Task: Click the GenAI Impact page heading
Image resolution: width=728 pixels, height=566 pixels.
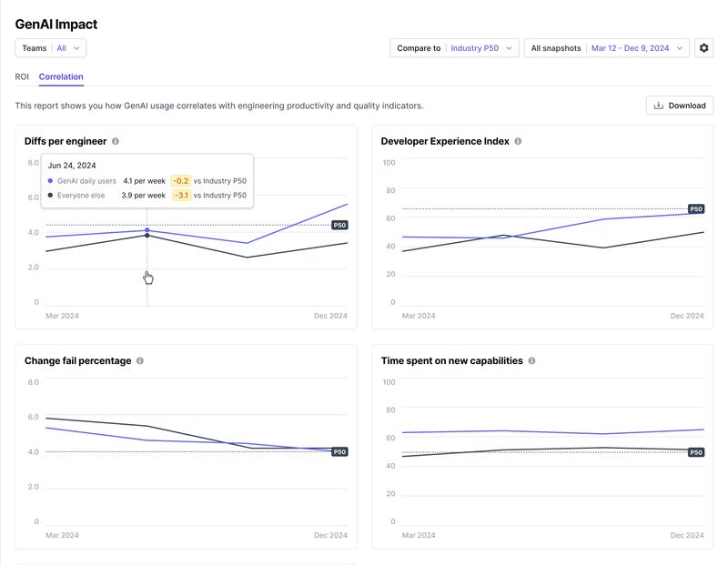Action: (x=56, y=25)
